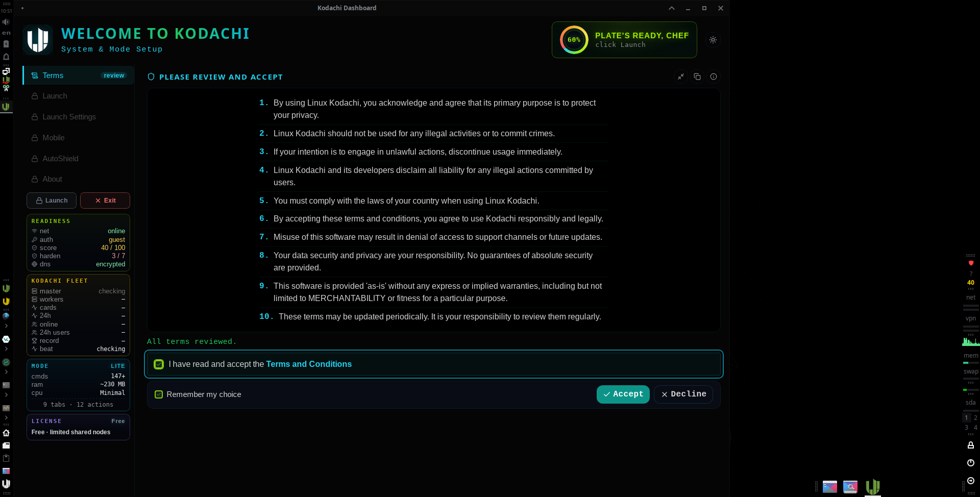Click '9 tabs · 12 actions' text

coord(78,405)
